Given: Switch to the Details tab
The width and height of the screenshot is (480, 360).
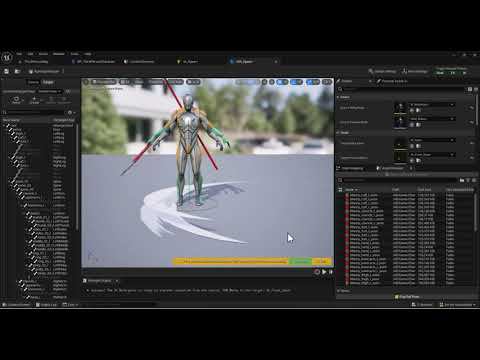Looking at the screenshot, I should pyautogui.click(x=347, y=81).
